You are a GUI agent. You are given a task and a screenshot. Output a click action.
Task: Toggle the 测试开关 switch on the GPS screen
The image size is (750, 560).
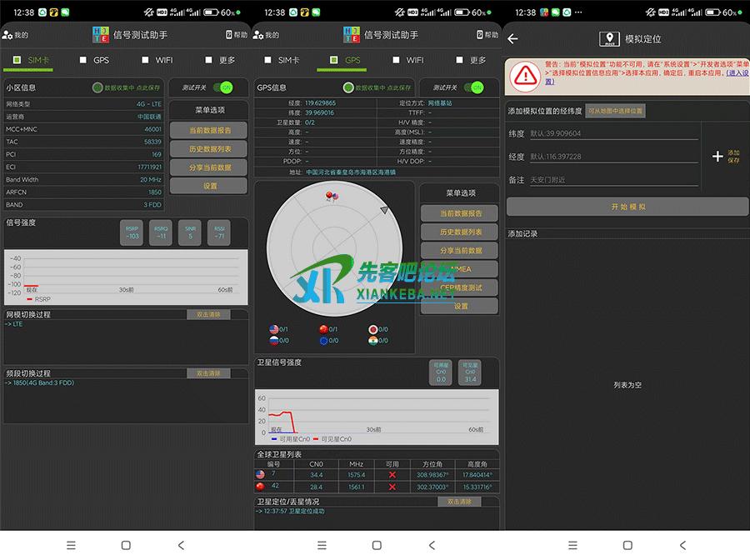[473, 87]
